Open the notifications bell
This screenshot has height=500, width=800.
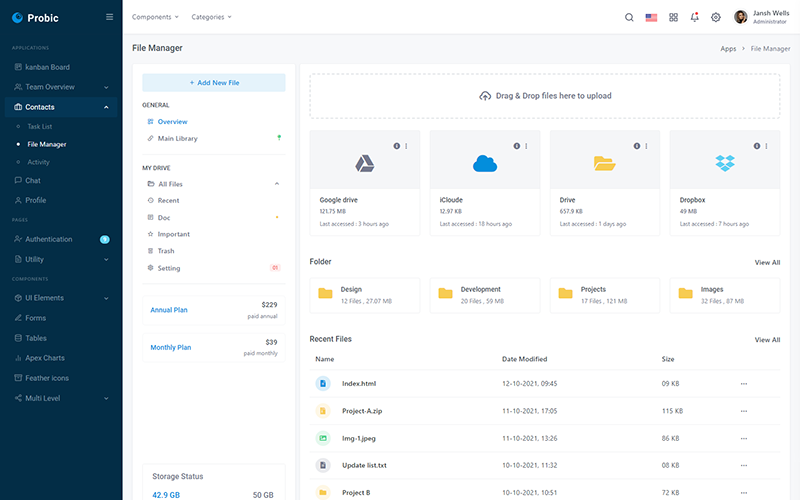click(x=694, y=17)
